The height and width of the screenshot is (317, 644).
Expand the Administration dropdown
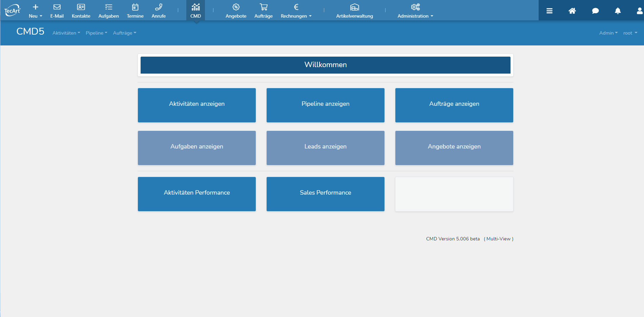tap(415, 16)
